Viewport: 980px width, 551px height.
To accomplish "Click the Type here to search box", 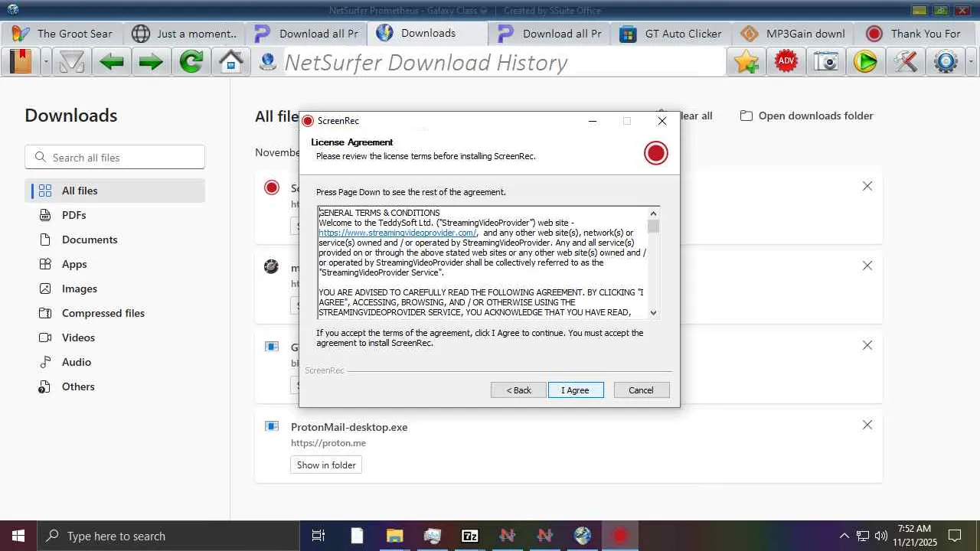I will coord(168,536).
